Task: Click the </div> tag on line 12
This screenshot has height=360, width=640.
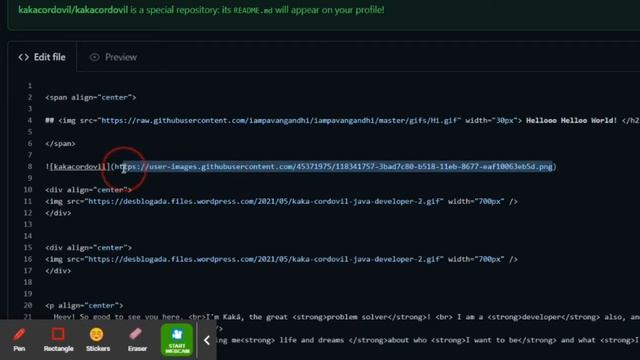Action: tap(58, 213)
